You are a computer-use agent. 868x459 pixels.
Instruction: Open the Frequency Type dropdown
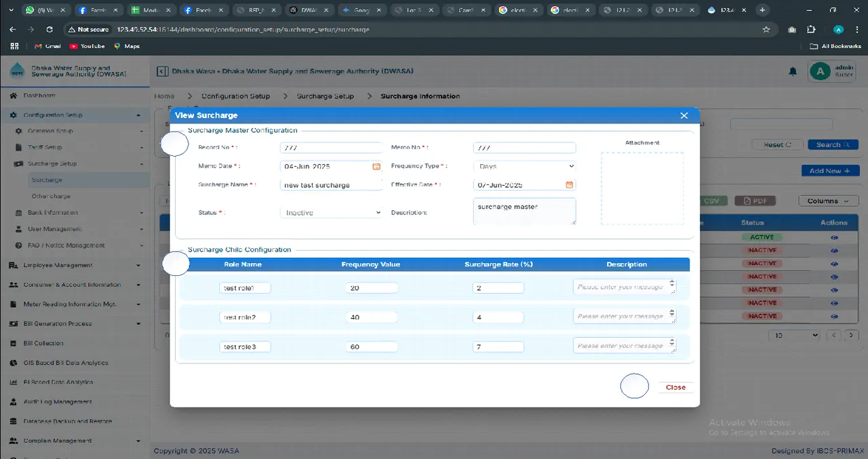click(x=524, y=166)
